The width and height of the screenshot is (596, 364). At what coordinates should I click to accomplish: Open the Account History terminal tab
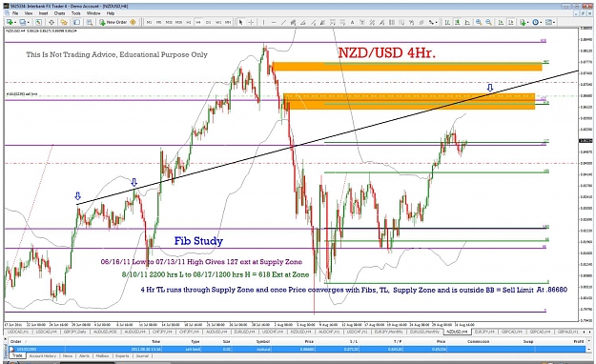click(43, 356)
